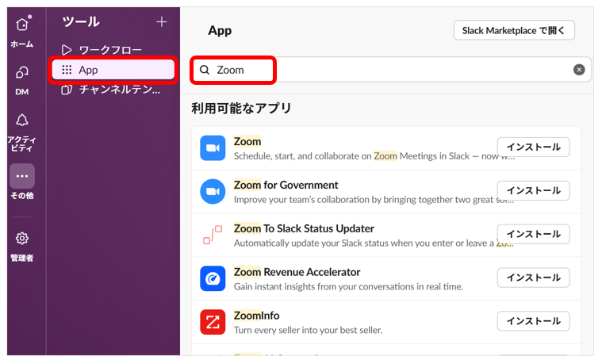Install Zoom Revenue Accelerator
The image size is (602, 364).
[x=533, y=278]
